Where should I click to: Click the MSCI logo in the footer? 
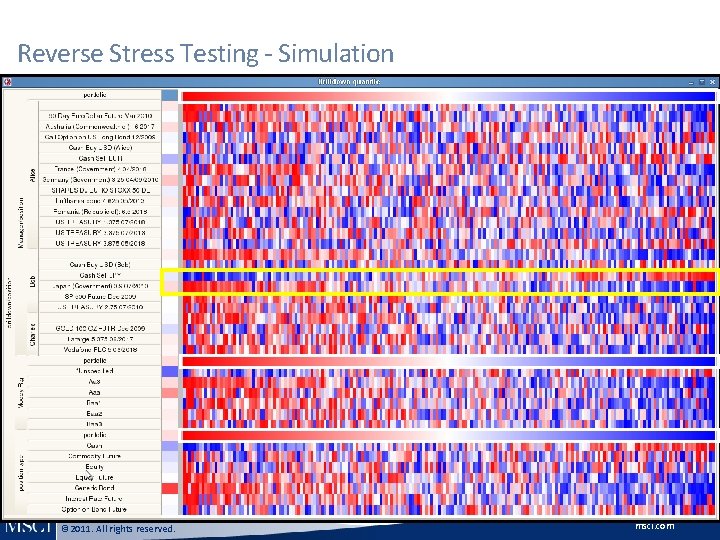point(28,527)
